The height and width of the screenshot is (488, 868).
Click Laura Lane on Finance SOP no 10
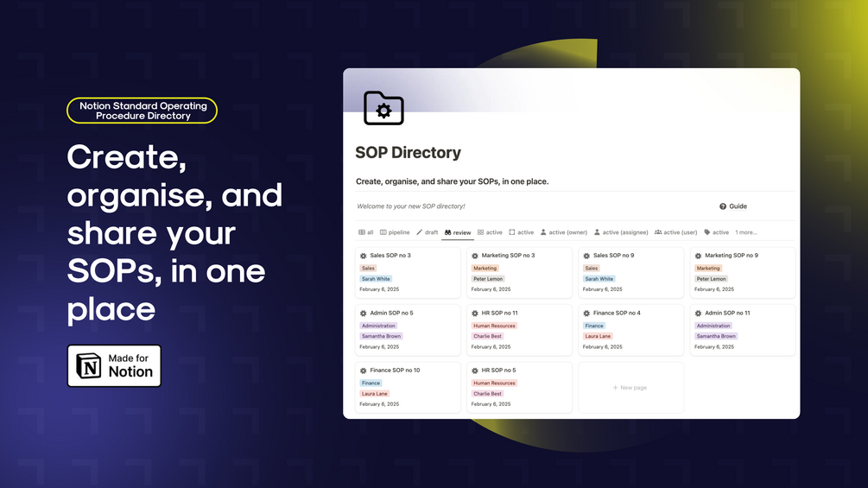pyautogui.click(x=375, y=394)
